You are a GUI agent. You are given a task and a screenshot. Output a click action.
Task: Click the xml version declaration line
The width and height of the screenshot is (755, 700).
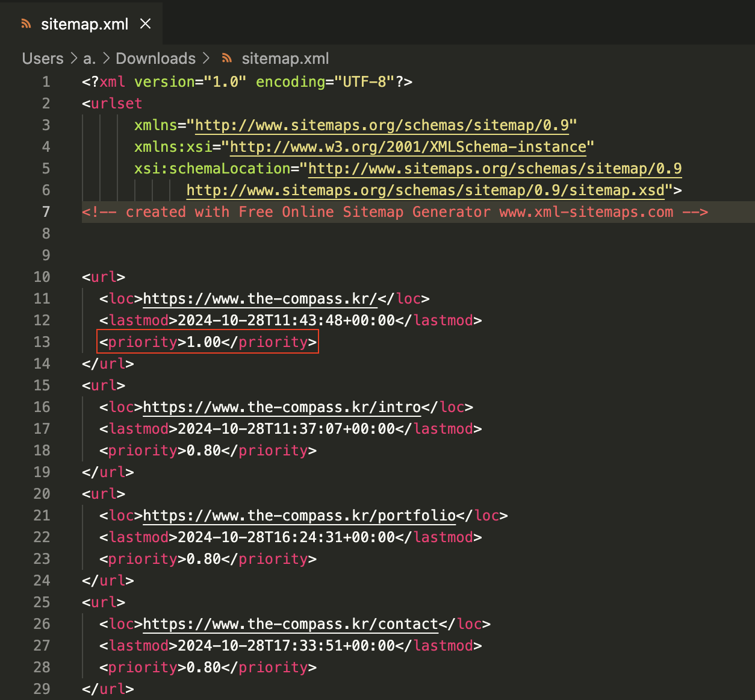247,82
